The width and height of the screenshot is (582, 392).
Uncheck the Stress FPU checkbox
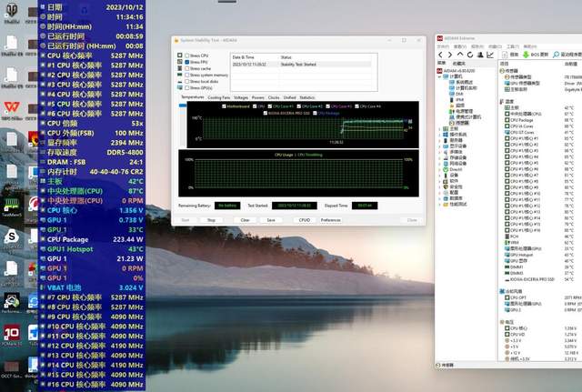pos(187,62)
